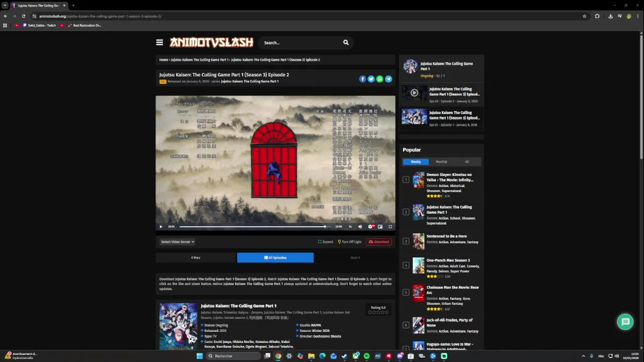Open Chrome media control icon

pyautogui.click(x=619, y=16)
